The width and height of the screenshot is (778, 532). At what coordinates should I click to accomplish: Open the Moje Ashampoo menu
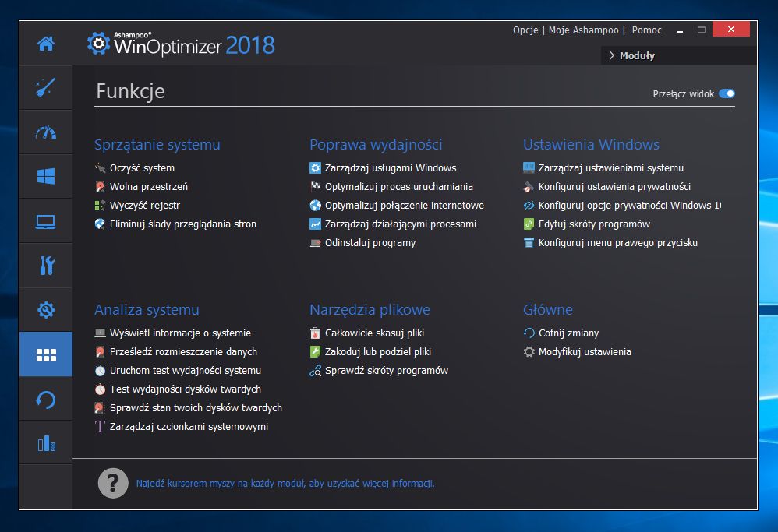click(x=583, y=30)
